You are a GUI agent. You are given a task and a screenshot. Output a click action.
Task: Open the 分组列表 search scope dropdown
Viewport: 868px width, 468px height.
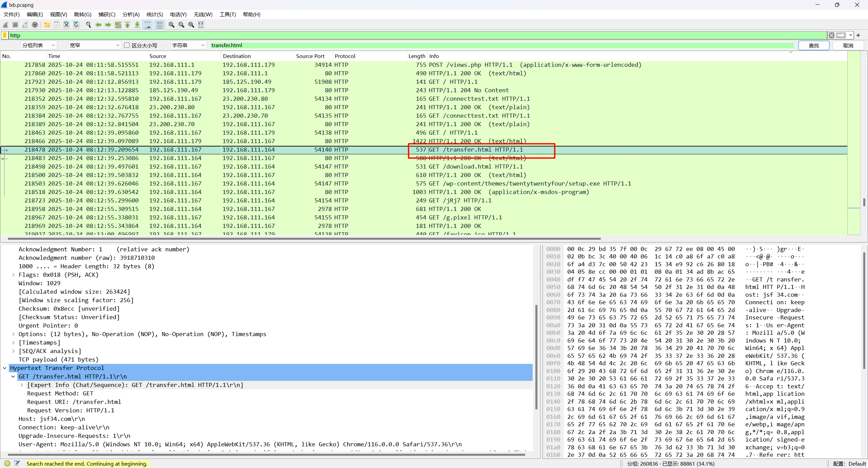(39, 45)
